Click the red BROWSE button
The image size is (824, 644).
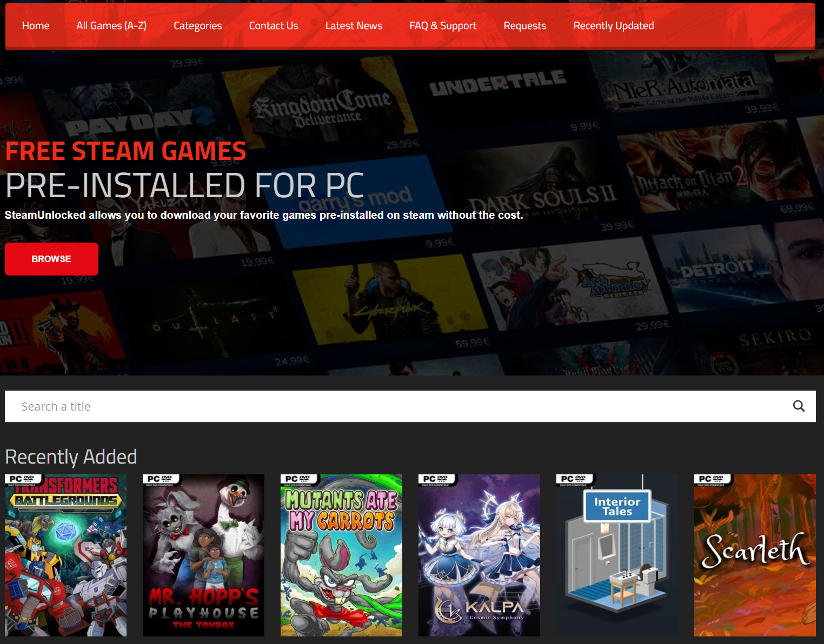(51, 259)
